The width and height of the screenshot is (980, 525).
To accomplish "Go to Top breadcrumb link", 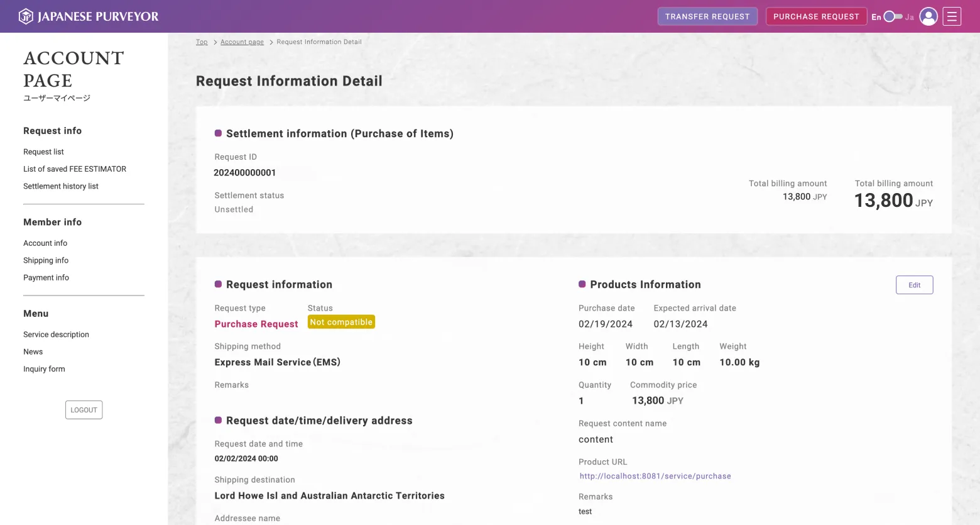I will point(202,42).
